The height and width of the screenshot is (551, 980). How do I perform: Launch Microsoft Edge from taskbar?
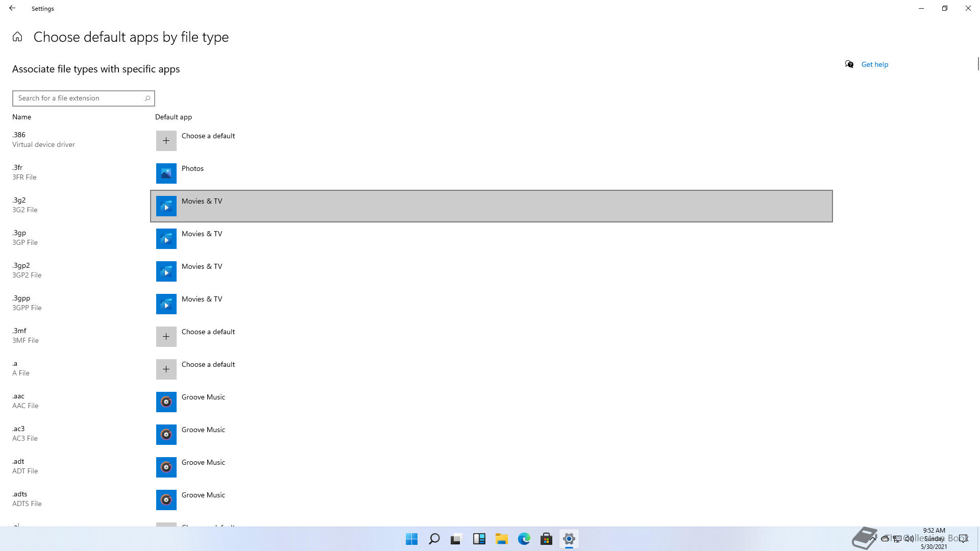(524, 539)
